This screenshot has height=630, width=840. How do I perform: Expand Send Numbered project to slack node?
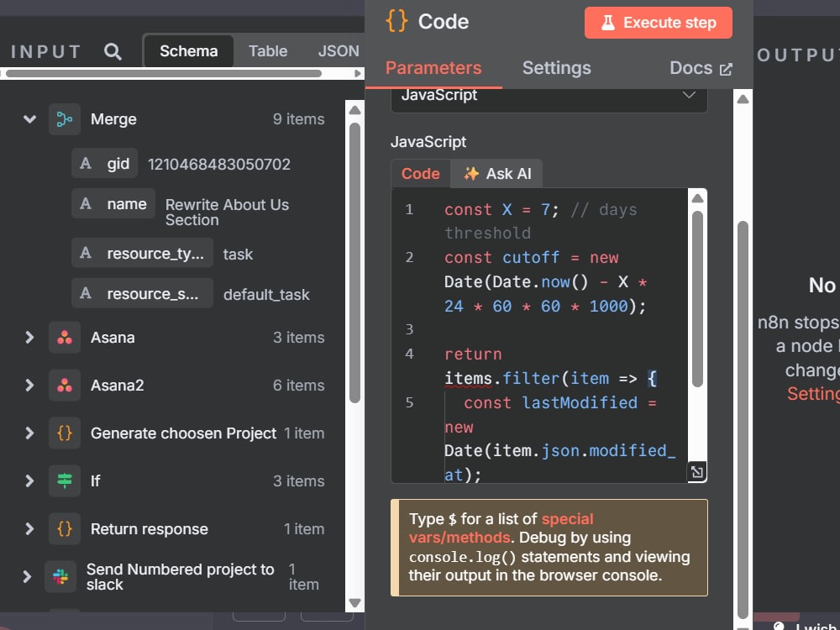point(27,576)
